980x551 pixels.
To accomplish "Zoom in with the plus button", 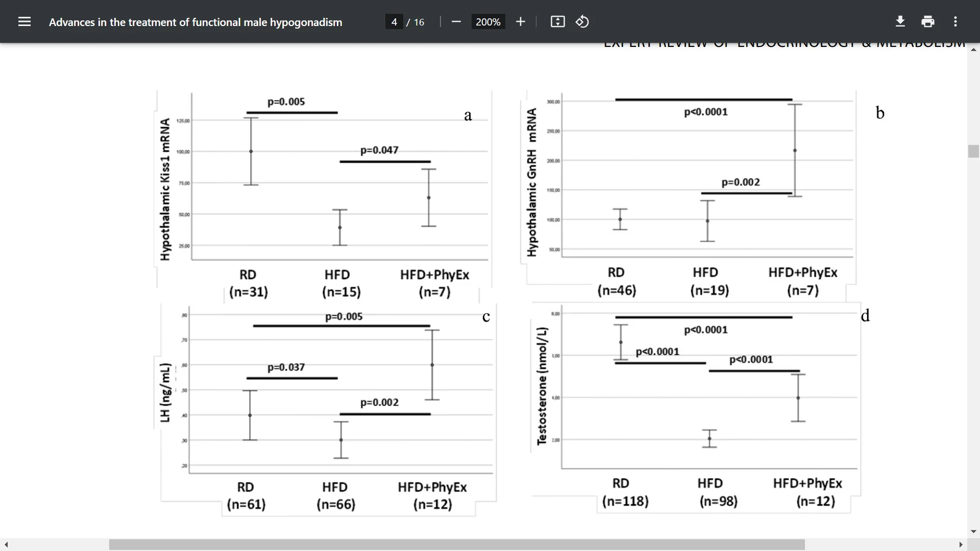I will coord(520,21).
